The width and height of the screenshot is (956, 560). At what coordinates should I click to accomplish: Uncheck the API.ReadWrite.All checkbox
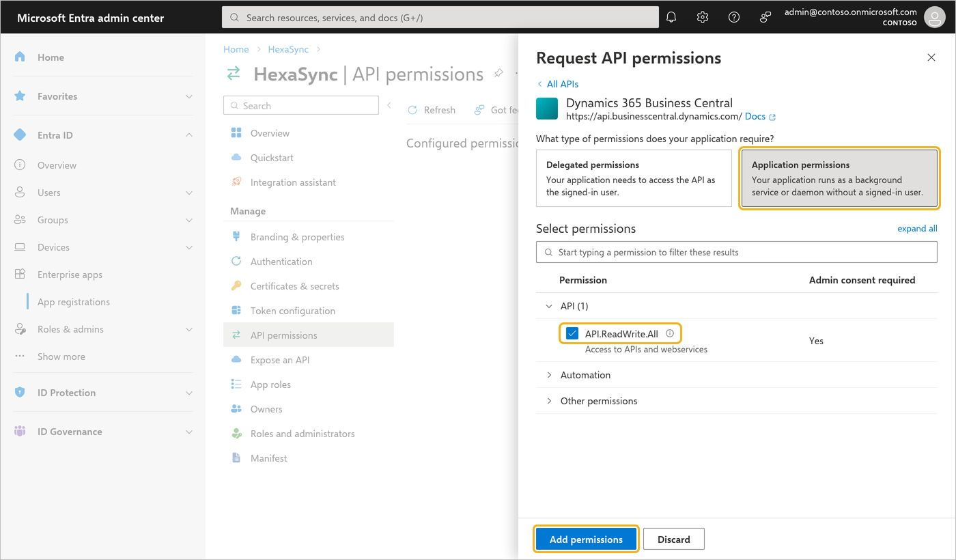pyautogui.click(x=572, y=334)
